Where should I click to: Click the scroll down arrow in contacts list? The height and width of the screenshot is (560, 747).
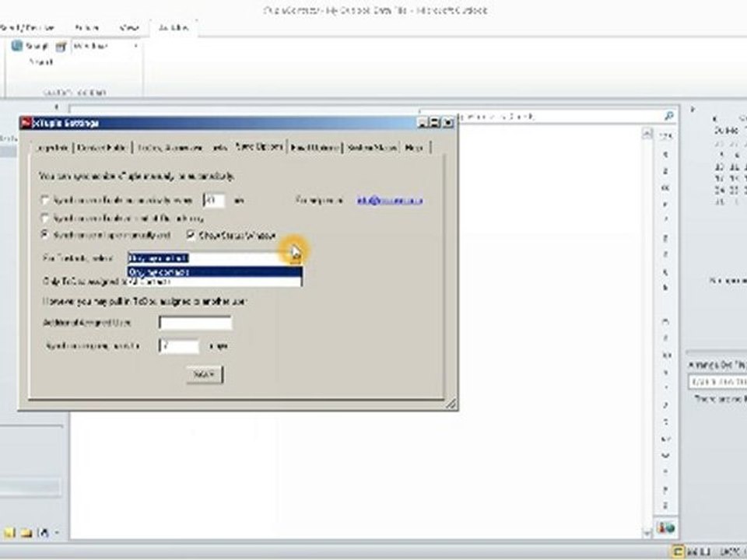point(647,532)
